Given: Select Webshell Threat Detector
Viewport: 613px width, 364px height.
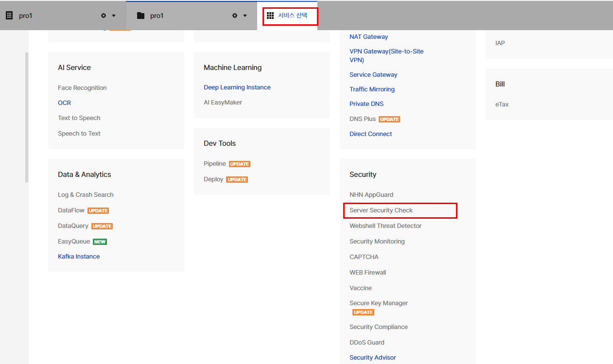Looking at the screenshot, I should (385, 226).
